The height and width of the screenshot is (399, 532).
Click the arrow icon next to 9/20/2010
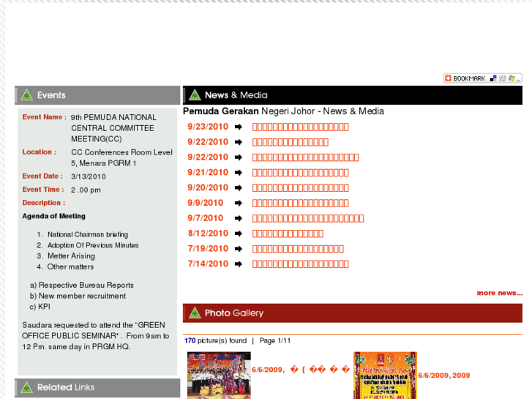(x=239, y=187)
